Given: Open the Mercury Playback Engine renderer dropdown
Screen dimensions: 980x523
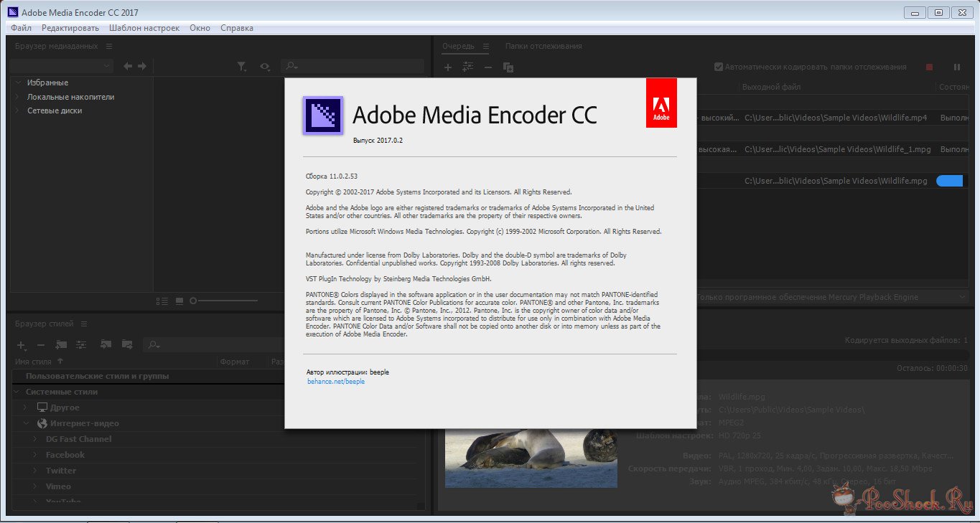Looking at the screenshot, I should 831,297.
